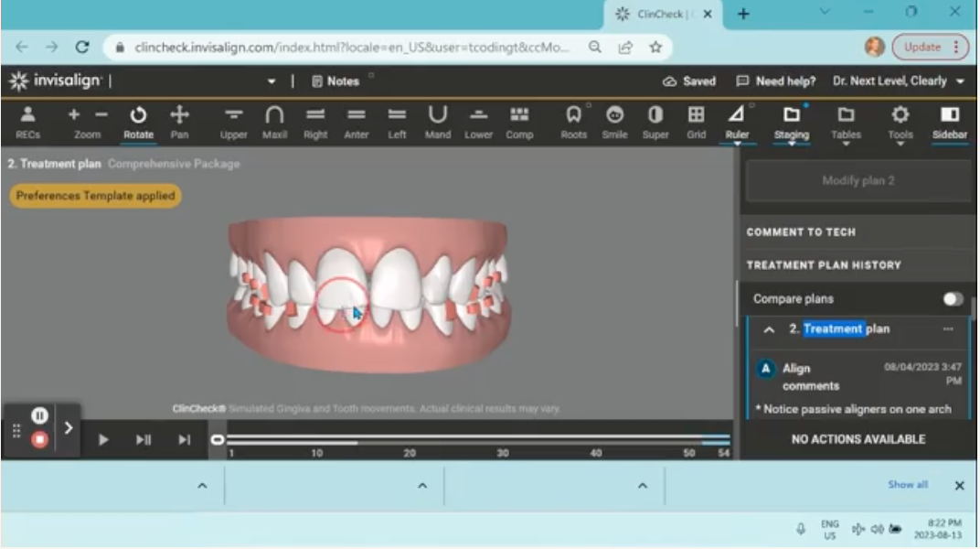Select the Rotate tool
Viewport: 980px width, 549px height.
point(138,123)
